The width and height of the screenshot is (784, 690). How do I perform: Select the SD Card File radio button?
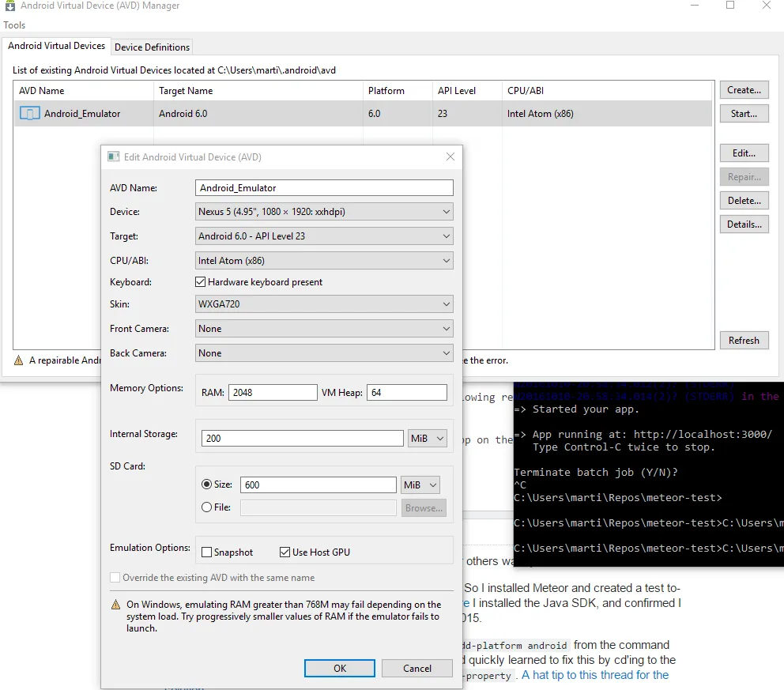pyautogui.click(x=207, y=507)
